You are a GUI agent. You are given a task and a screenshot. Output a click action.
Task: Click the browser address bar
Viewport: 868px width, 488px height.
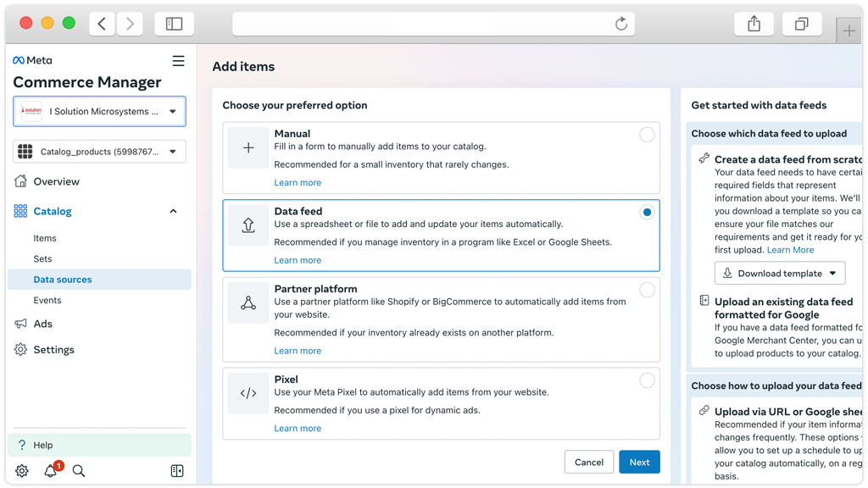424,24
